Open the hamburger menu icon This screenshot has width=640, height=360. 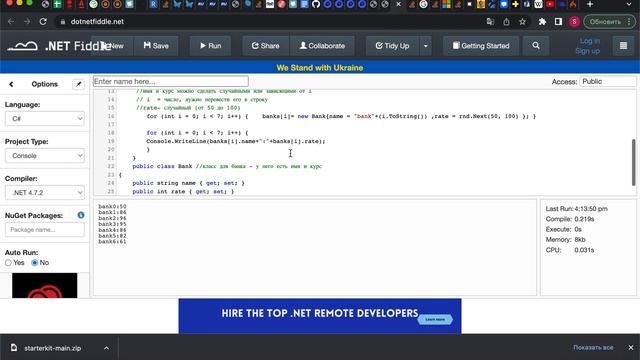click(623, 46)
